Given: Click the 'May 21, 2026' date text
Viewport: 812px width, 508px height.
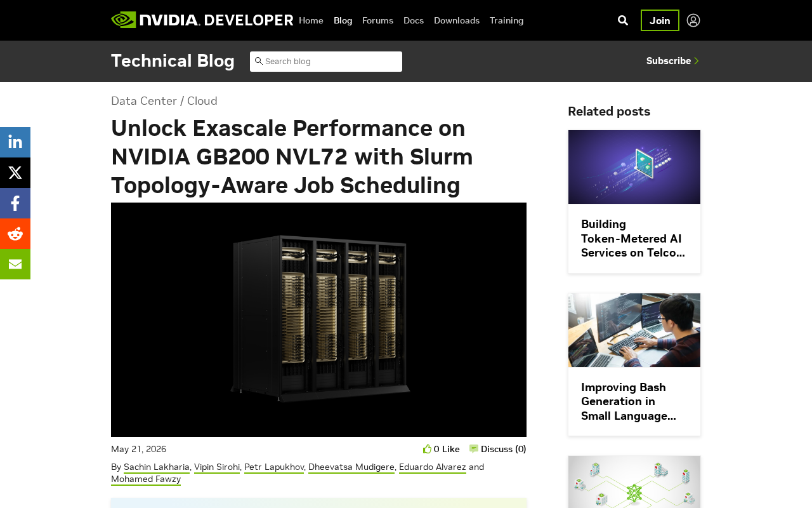Looking at the screenshot, I should [139, 449].
